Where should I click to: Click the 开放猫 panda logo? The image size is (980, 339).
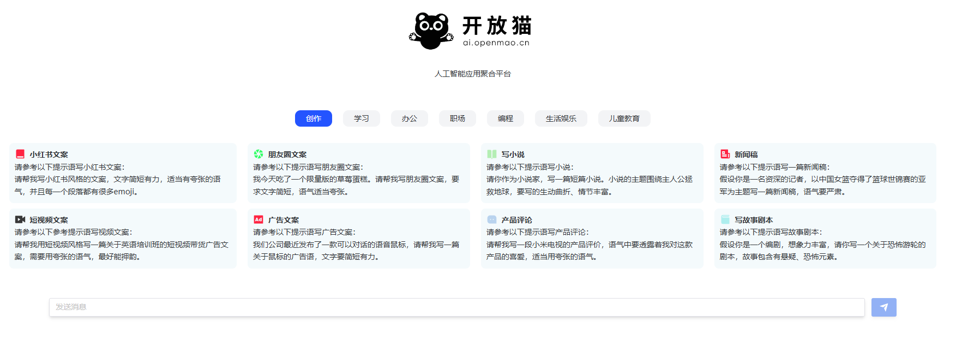[431, 31]
